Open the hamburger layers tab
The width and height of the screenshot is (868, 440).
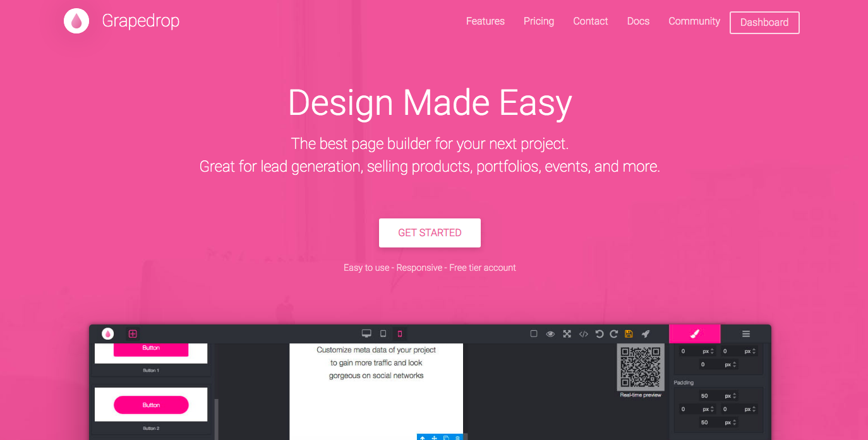[746, 334]
